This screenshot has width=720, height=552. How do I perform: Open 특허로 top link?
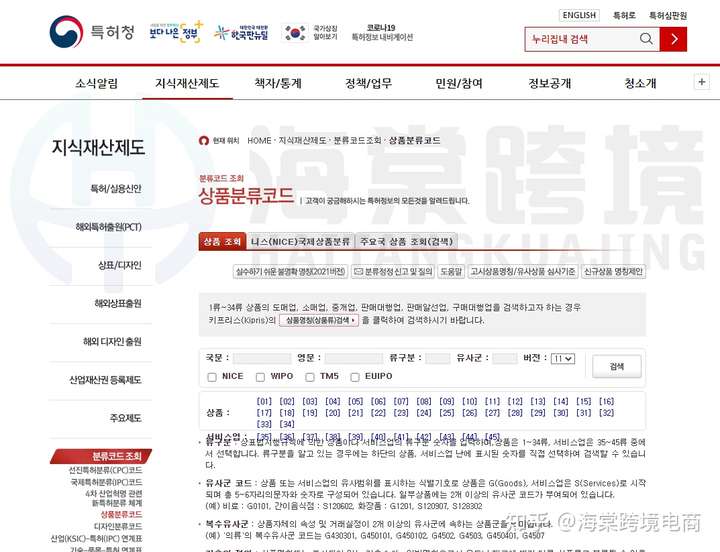click(x=624, y=16)
